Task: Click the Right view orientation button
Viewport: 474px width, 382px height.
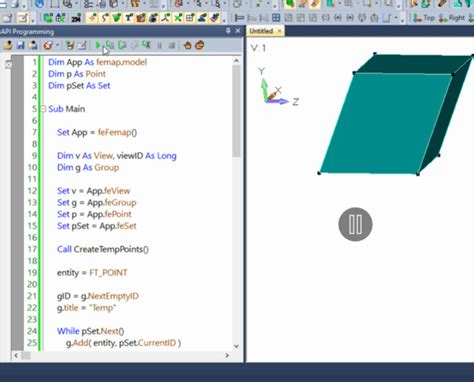Action: point(451,18)
